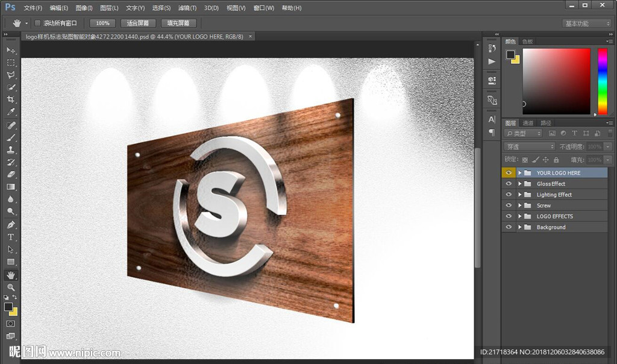Select the Clone Stamp tool
The image size is (617, 364).
click(11, 150)
